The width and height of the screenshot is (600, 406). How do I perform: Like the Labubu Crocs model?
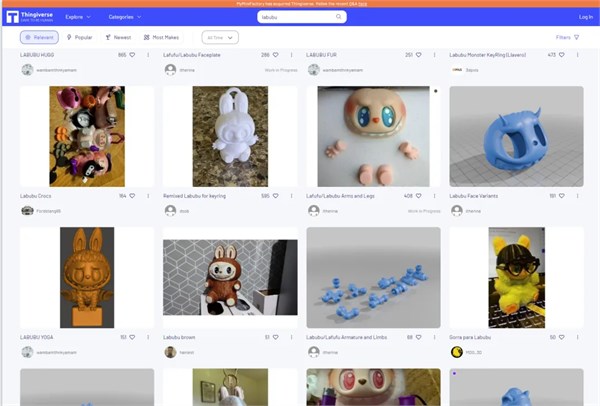tap(133, 195)
